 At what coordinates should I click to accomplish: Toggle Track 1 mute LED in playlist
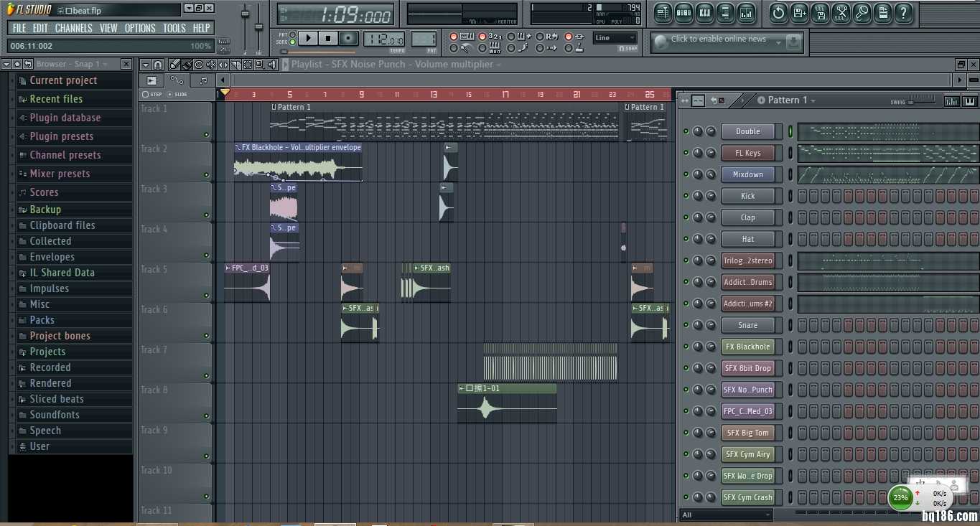tap(207, 134)
